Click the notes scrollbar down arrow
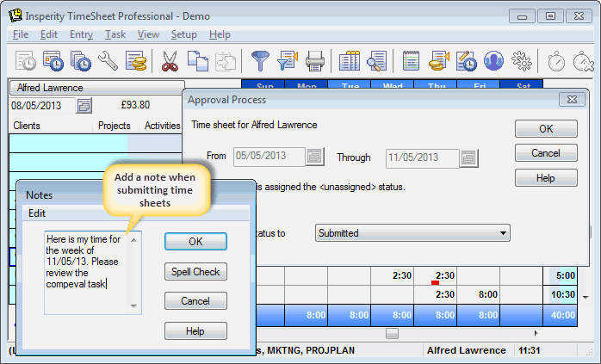This screenshot has height=364, width=601. (133, 305)
